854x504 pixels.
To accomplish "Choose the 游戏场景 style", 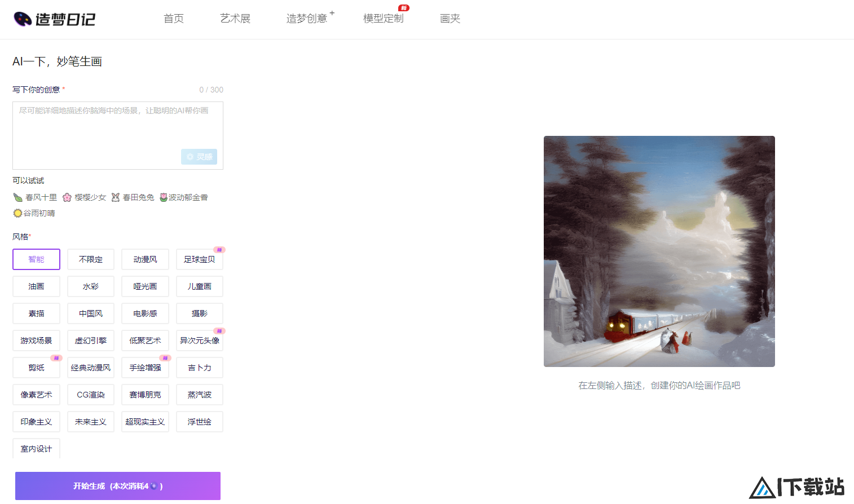I will click(x=36, y=341).
